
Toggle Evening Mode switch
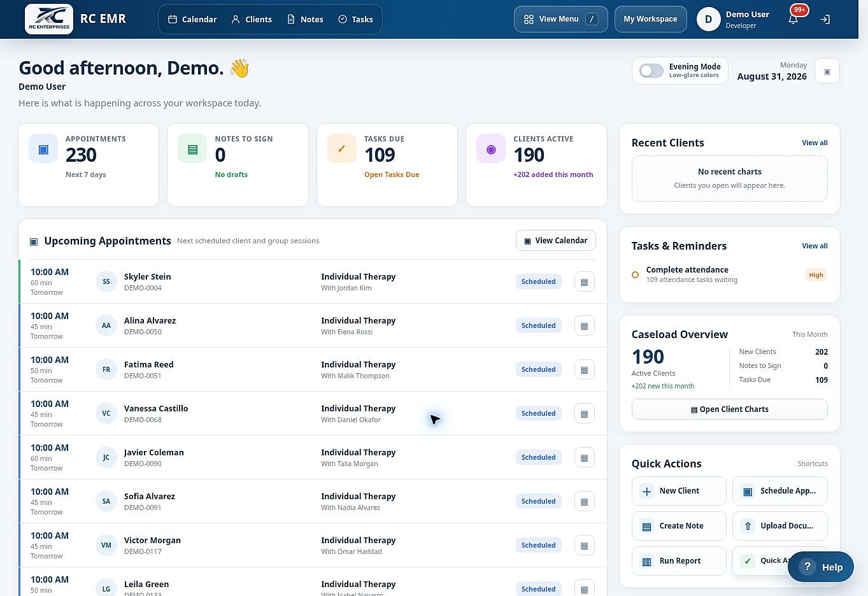651,71
